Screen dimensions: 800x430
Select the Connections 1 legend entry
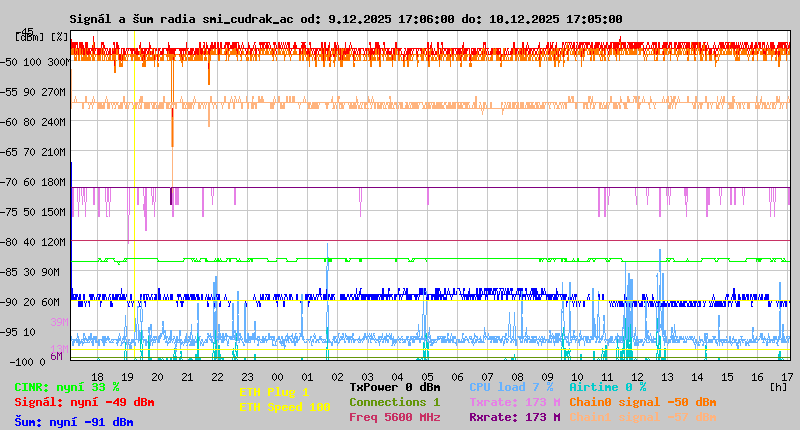pyautogui.click(x=394, y=402)
